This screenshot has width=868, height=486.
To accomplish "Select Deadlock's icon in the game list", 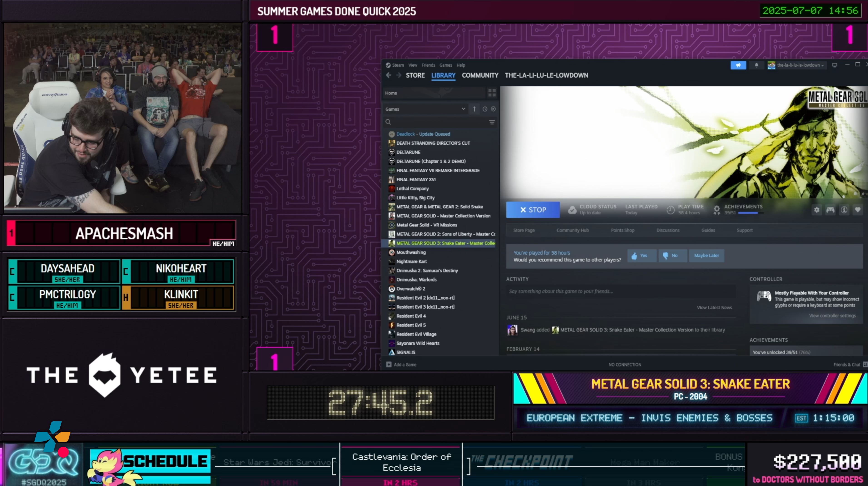I will click(x=392, y=134).
